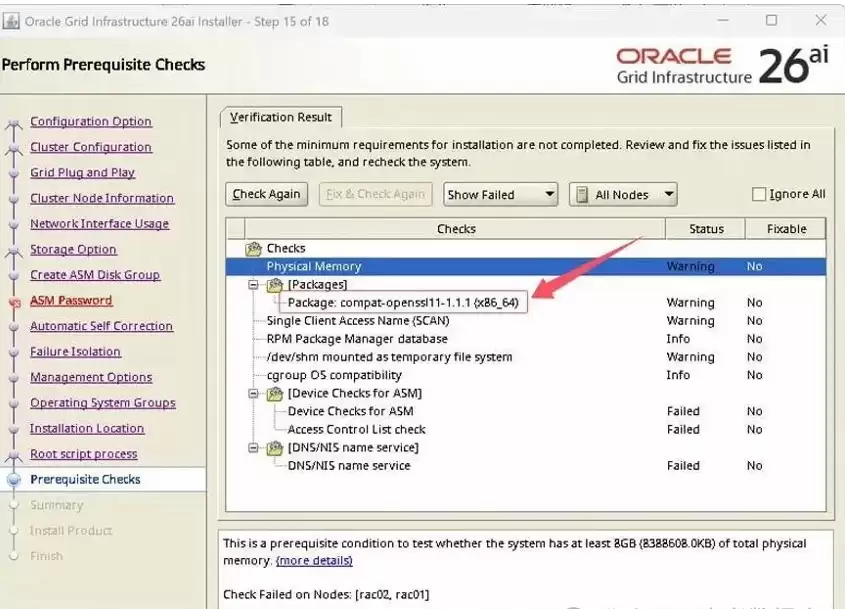Click the Check Again button

(x=266, y=195)
